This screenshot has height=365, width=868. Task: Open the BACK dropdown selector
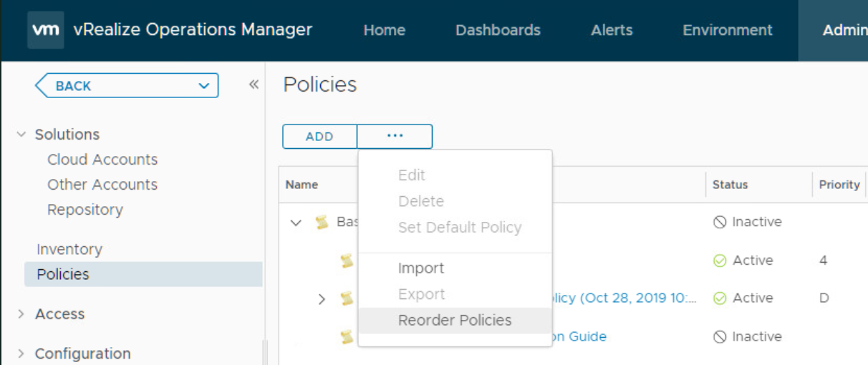(x=127, y=86)
